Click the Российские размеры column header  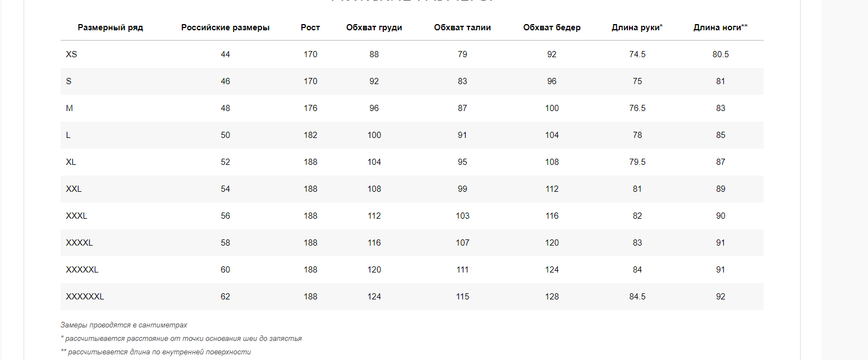[x=225, y=27]
